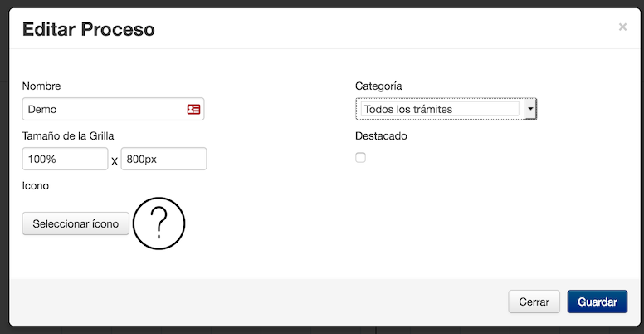Focus the Nombre field containing Demo
644x334 pixels.
pyautogui.click(x=114, y=109)
